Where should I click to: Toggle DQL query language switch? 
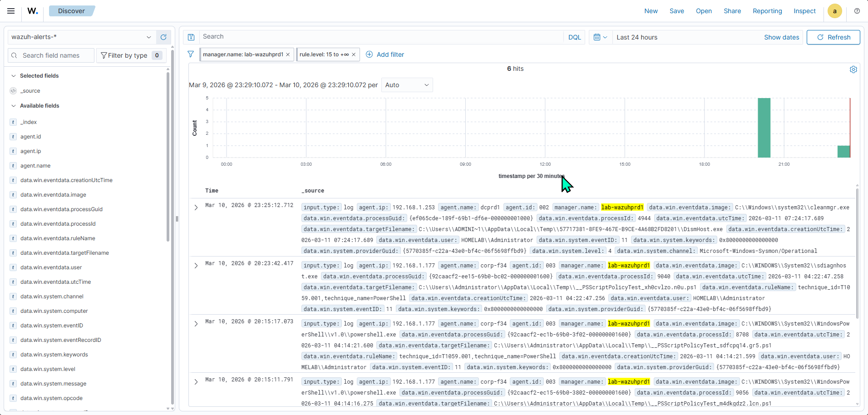[x=575, y=37]
